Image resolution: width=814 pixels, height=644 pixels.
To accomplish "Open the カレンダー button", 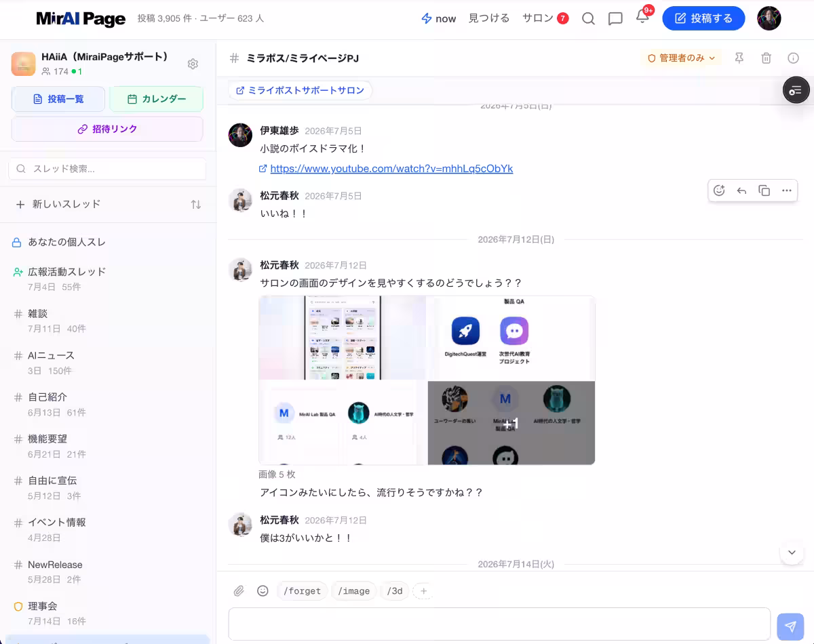I will [156, 99].
